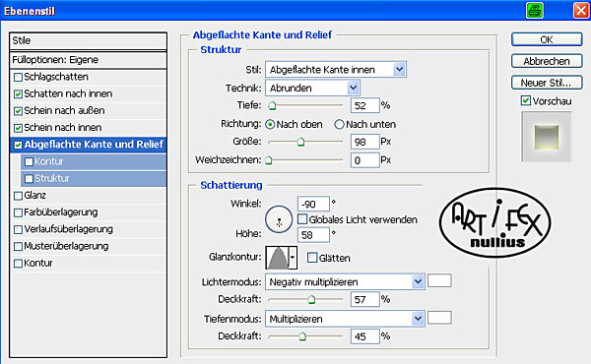Enable the Schlagschatten checkbox
Image resolution: width=591 pixels, height=364 pixels.
pos(18,77)
